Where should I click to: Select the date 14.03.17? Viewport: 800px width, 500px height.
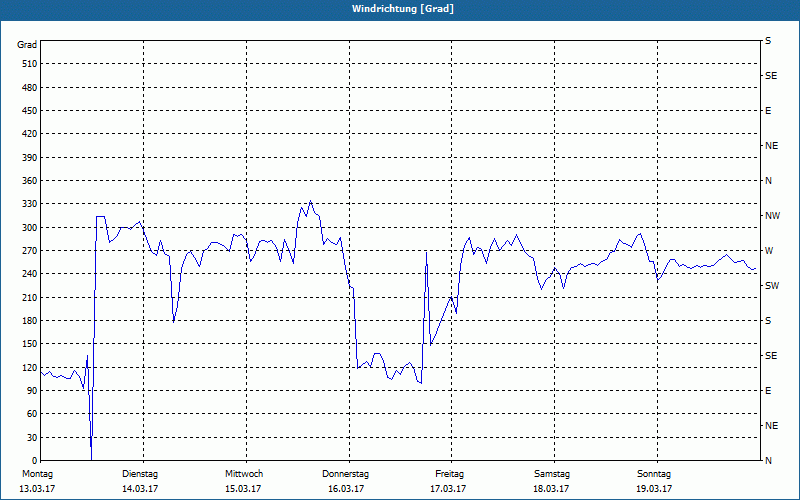[140, 489]
